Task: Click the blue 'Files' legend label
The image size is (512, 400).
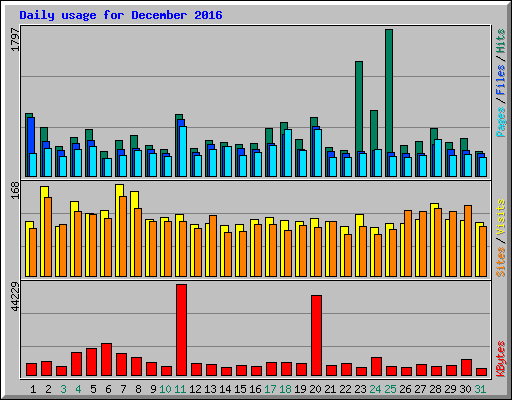Action: (x=501, y=80)
